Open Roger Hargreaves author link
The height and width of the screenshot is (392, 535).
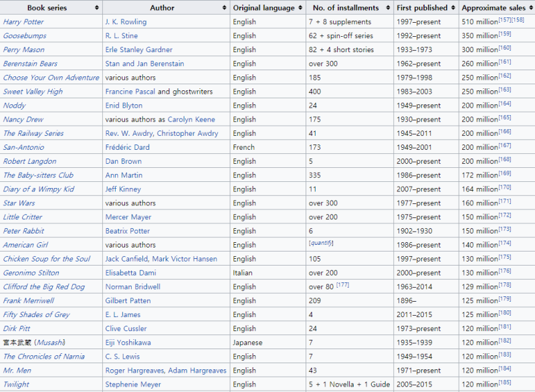(135, 371)
